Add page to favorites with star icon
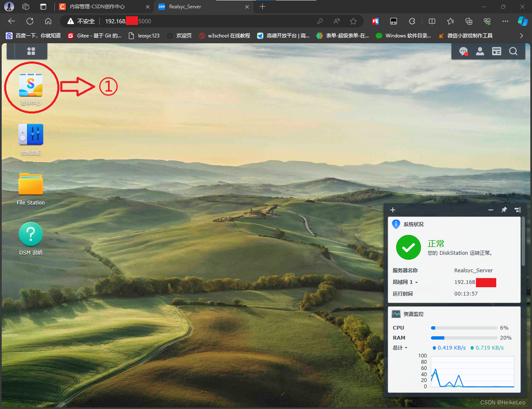 353,21
